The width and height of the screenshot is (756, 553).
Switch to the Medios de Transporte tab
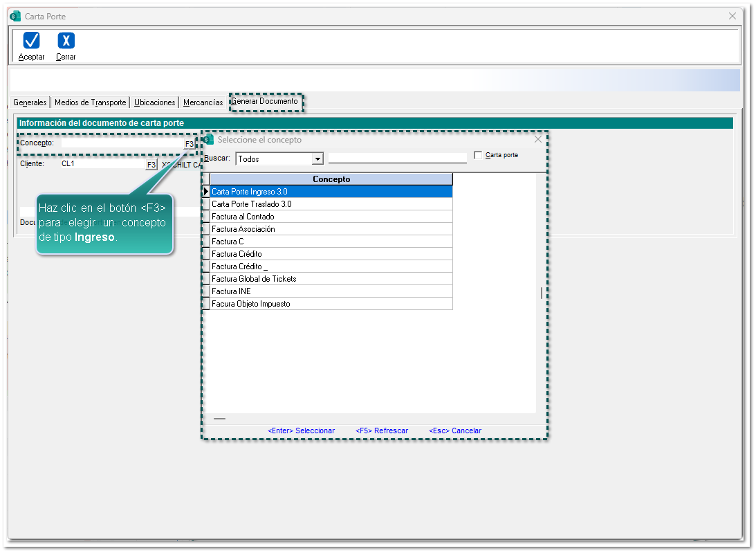90,102
